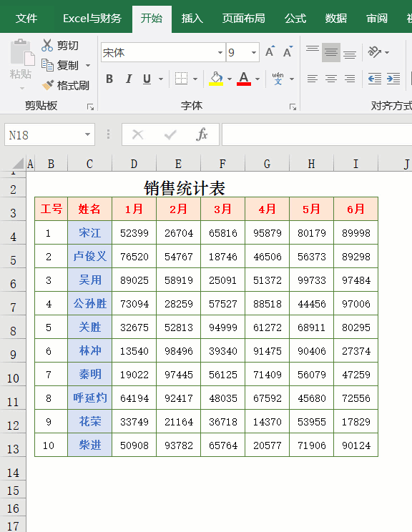
Task: Click the wén phonetic guide icon
Action: pos(278,79)
